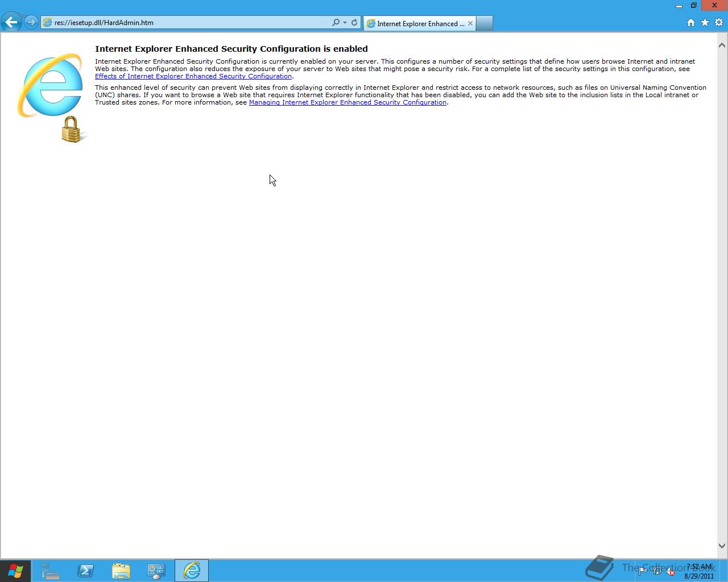Click the Search magnifier icon in address bar
Screen dimensions: 728x582
click(x=336, y=23)
